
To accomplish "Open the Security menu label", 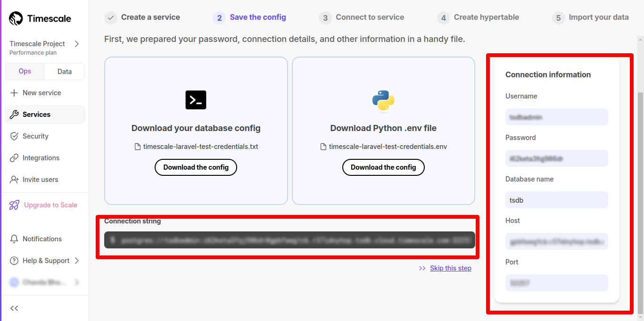I will tap(35, 136).
